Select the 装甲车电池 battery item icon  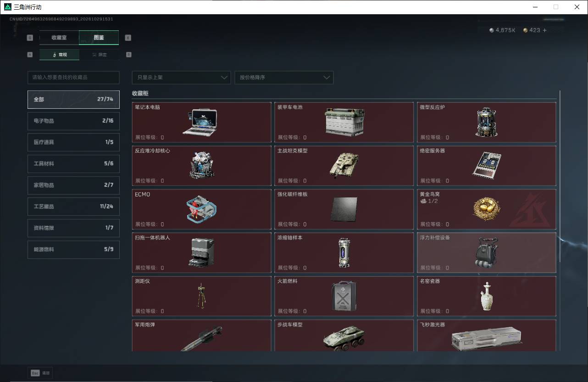click(x=344, y=122)
